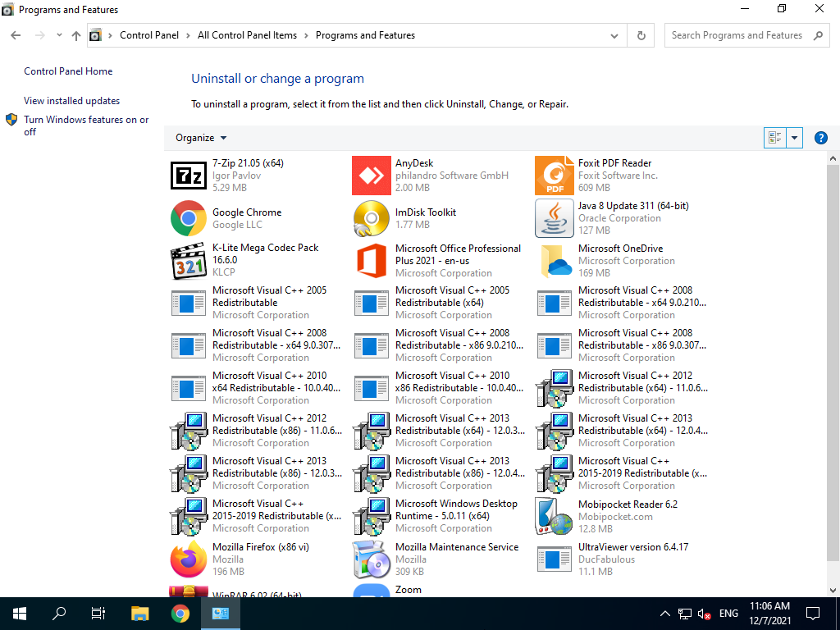Open Task View on the taskbar
840x630 pixels.
tap(98, 614)
